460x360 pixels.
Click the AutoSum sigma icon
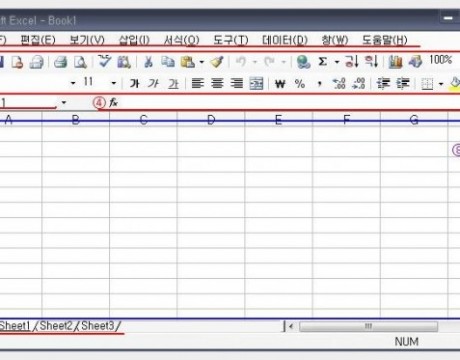click(322, 62)
